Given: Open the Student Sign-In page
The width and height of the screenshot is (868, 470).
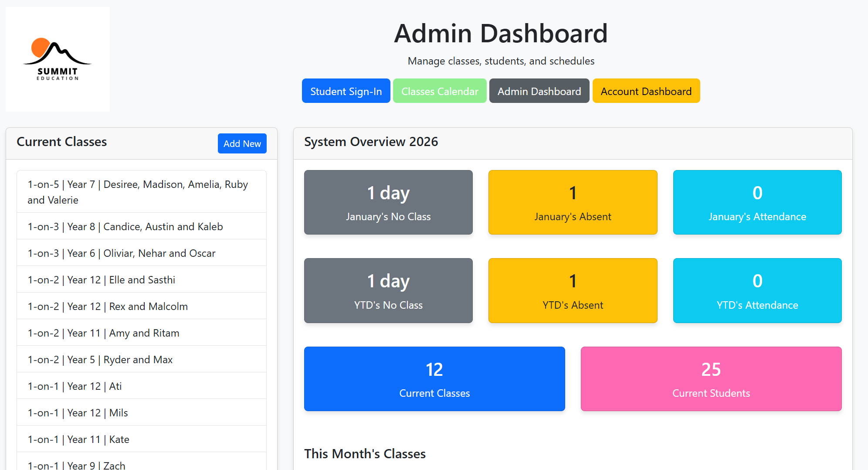Looking at the screenshot, I should tap(346, 91).
